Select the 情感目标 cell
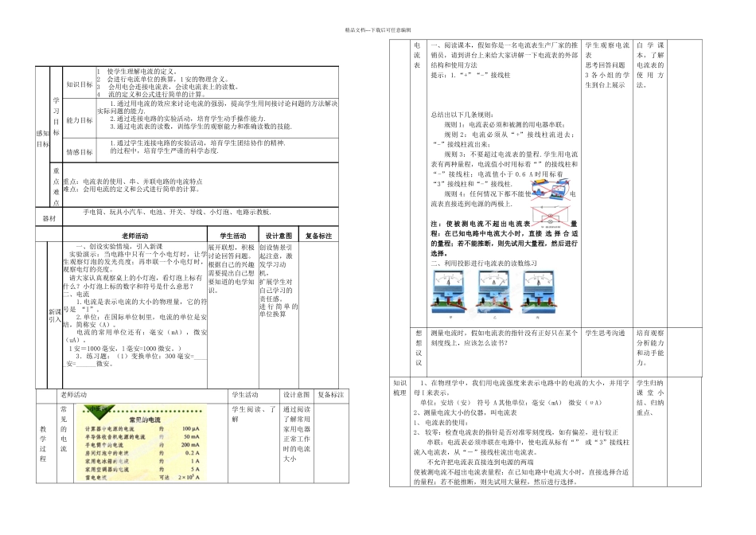Viewport: 756px width, 535px height. (x=80, y=152)
